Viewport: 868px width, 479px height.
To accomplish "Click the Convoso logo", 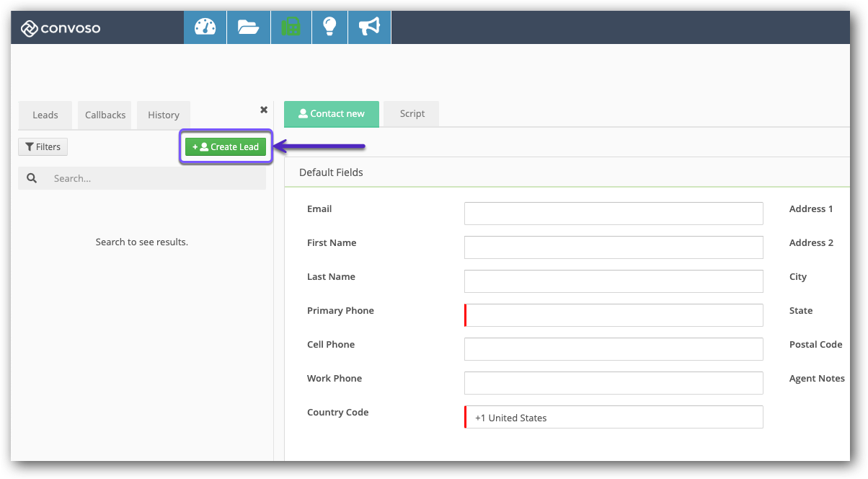I will (x=61, y=29).
